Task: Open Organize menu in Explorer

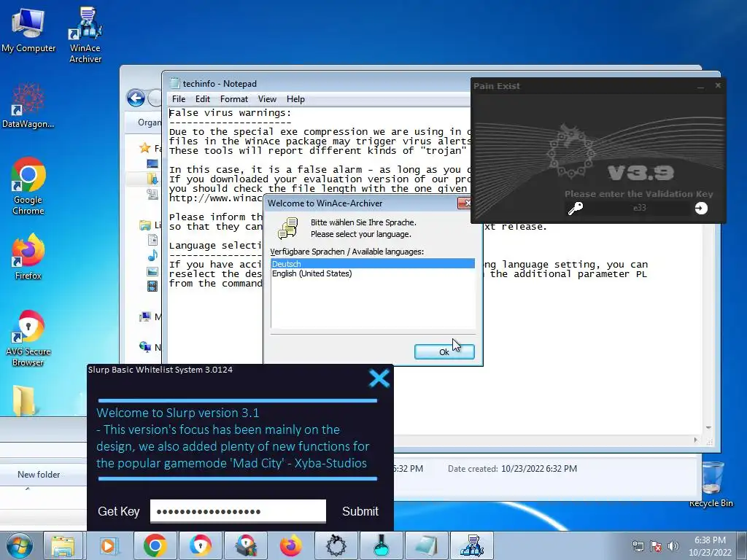Action: point(149,122)
